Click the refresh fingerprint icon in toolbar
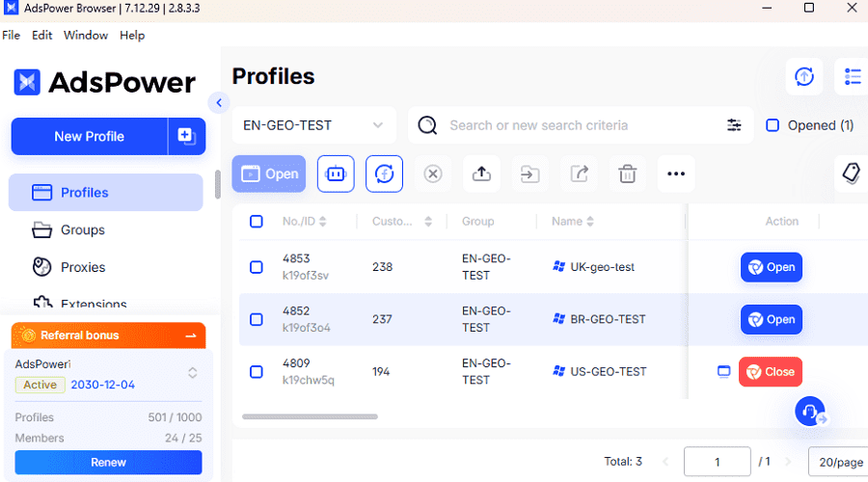This screenshot has height=482, width=868. pos(384,174)
